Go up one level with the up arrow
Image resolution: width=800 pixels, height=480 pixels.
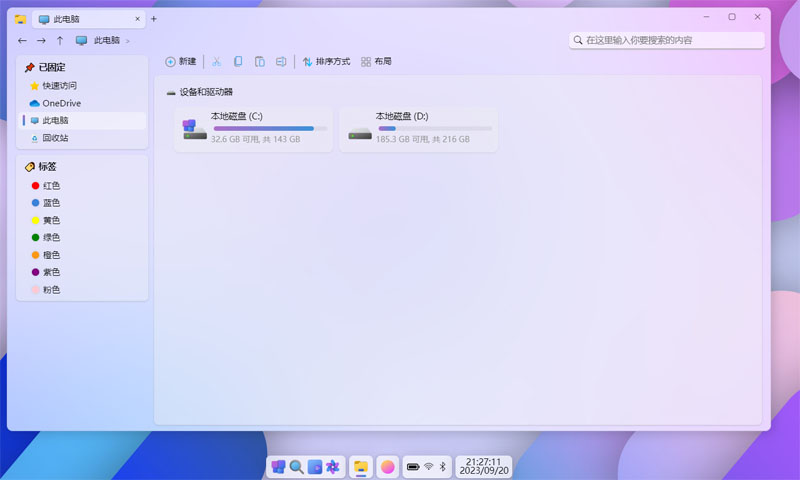(60, 40)
